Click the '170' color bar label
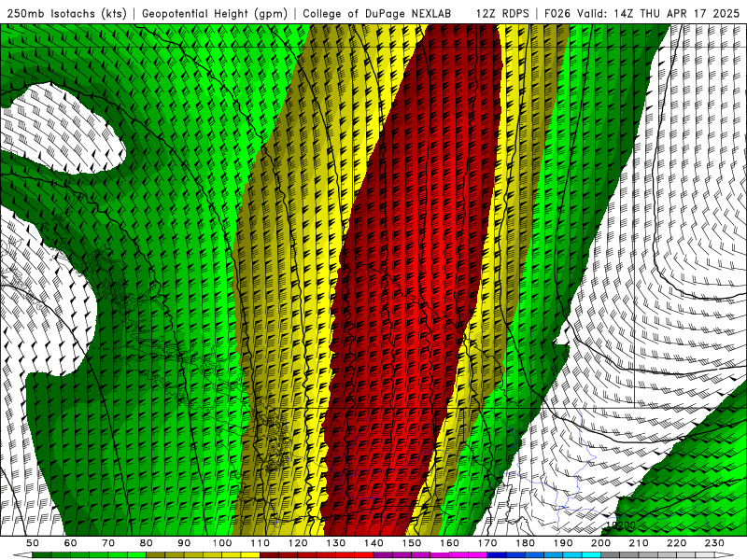Viewport: 747px width, 560px height. 487,543
